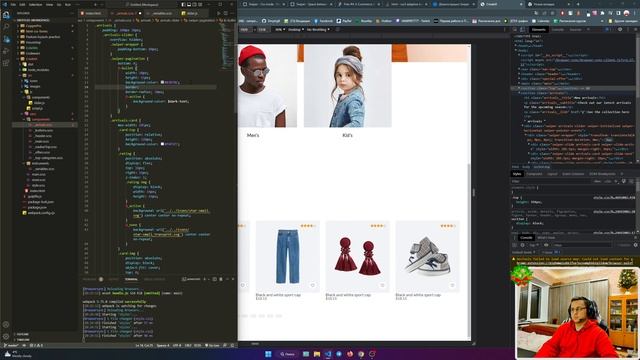The width and height of the screenshot is (640, 360).
Task: Switch to DevTools Console top tab
Action: [558, 29]
